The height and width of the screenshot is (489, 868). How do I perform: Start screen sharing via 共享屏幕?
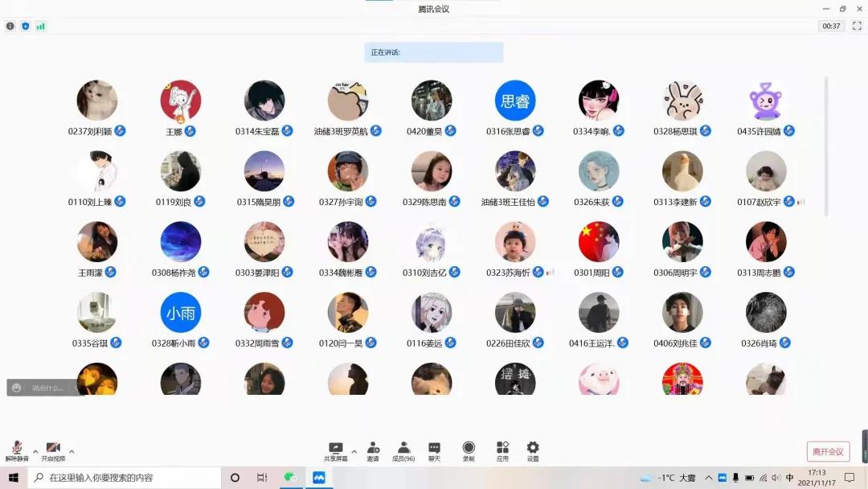pyautogui.click(x=336, y=450)
